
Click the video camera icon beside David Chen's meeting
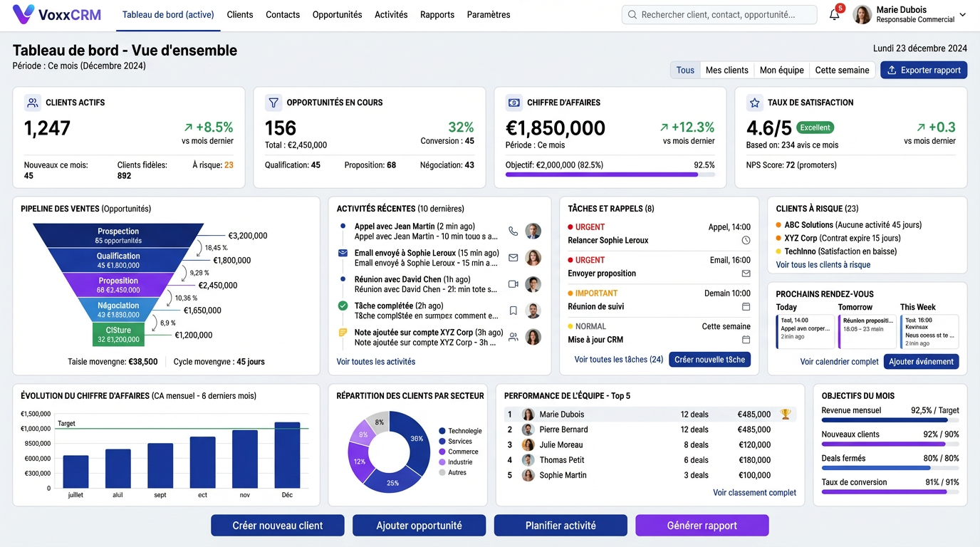point(514,284)
